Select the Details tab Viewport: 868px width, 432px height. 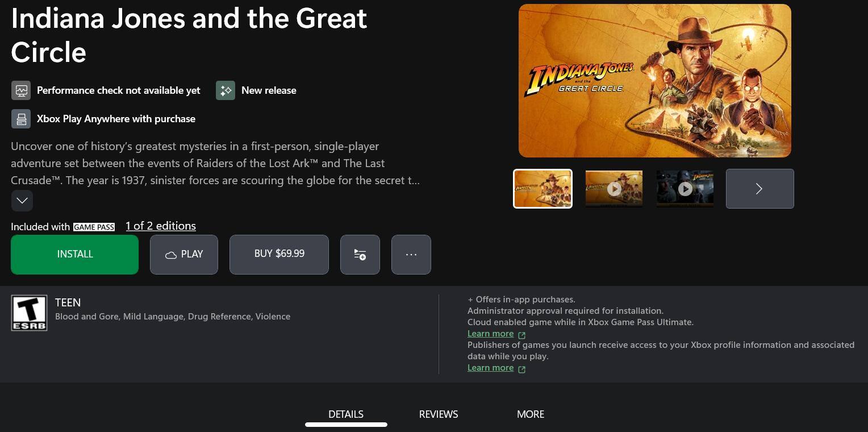pyautogui.click(x=346, y=414)
